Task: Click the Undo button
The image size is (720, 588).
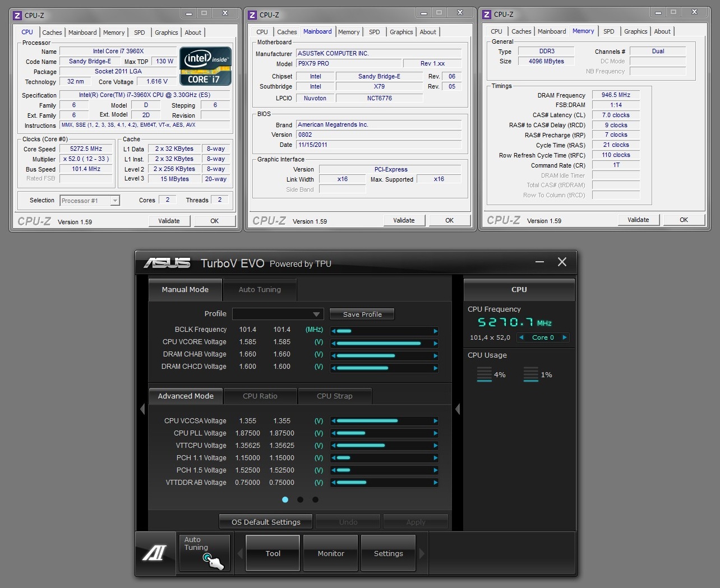Action: (x=348, y=522)
